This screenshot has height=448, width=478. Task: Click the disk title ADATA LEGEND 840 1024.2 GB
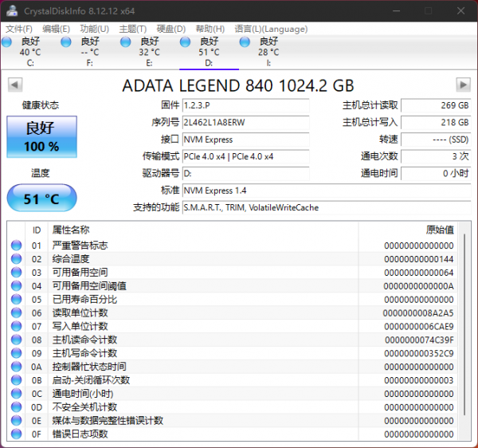point(238,85)
